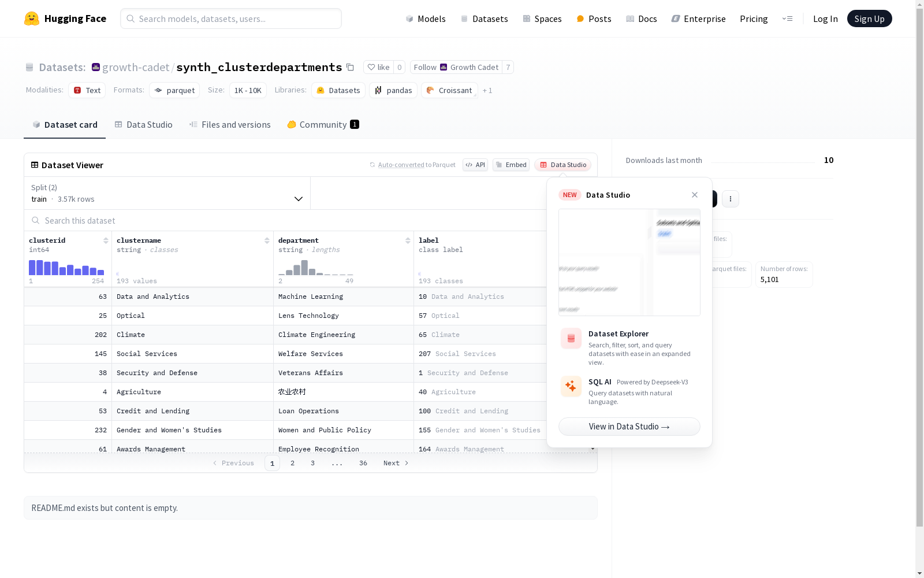Follow the Growth Cadet organization
The height and width of the screenshot is (578, 924).
click(456, 67)
